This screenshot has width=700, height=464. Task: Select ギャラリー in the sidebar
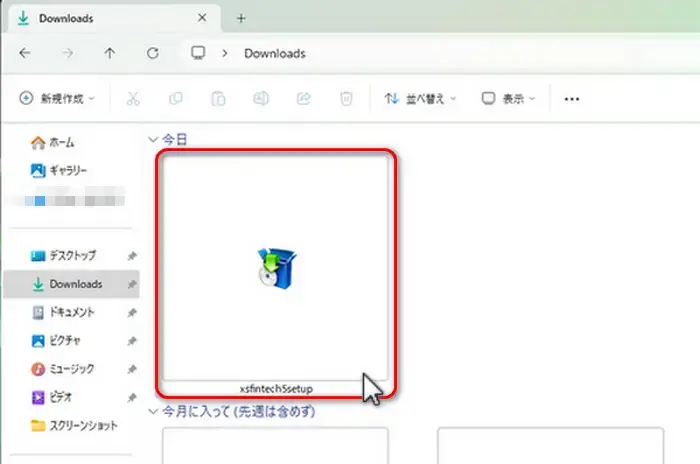click(58, 170)
